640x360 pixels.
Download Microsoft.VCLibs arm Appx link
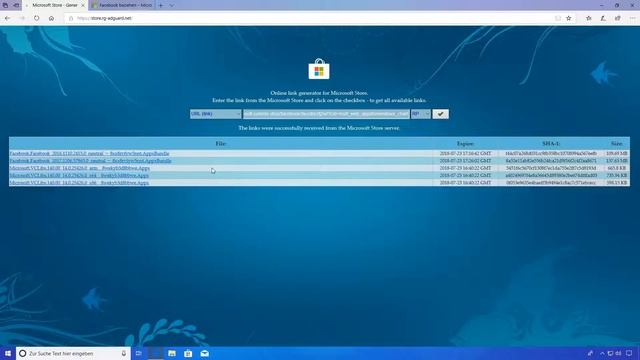click(x=80, y=168)
